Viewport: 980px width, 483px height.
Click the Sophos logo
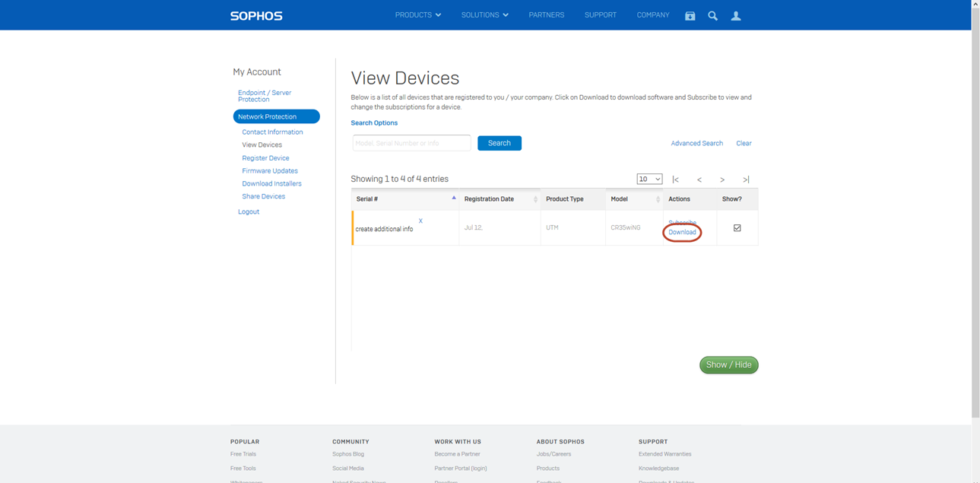(x=256, y=15)
